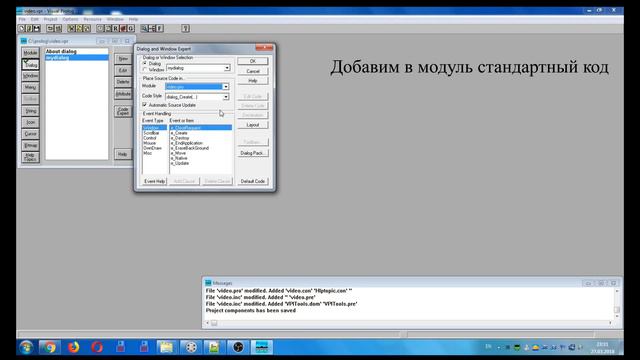Click the red toolbar icon before G

123,28
